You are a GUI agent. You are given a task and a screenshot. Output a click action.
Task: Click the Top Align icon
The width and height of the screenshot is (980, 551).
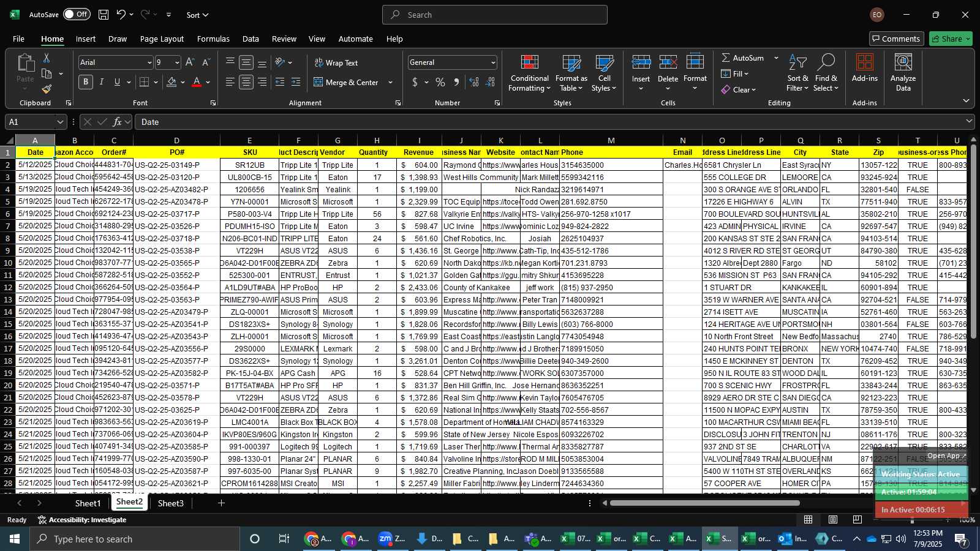coord(230,62)
